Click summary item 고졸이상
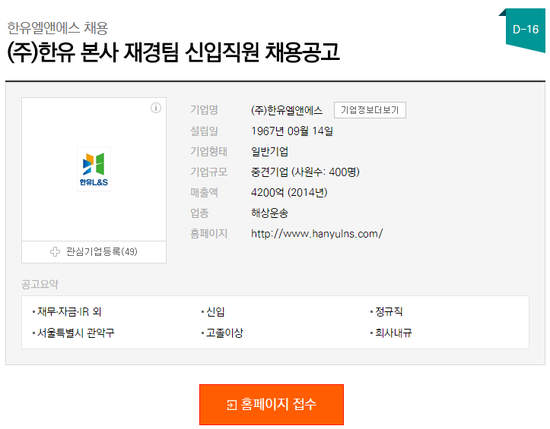This screenshot has height=429, width=550. coord(224,333)
